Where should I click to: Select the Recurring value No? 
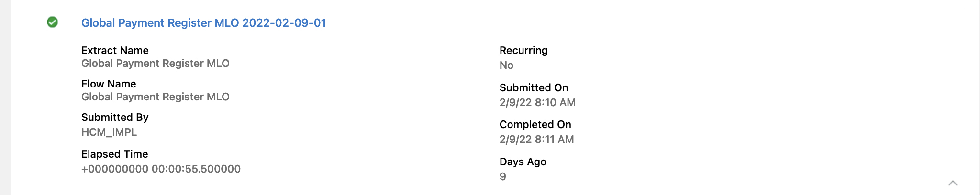click(x=506, y=65)
